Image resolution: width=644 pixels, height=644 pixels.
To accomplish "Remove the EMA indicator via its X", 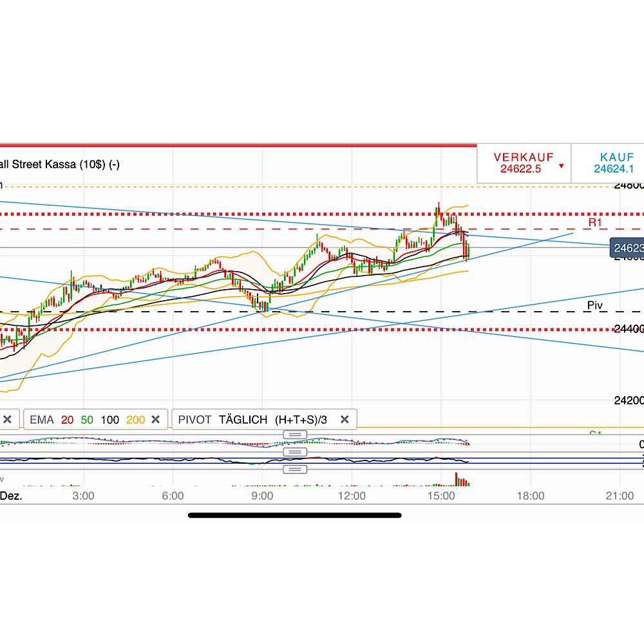I will pyautogui.click(x=155, y=419).
